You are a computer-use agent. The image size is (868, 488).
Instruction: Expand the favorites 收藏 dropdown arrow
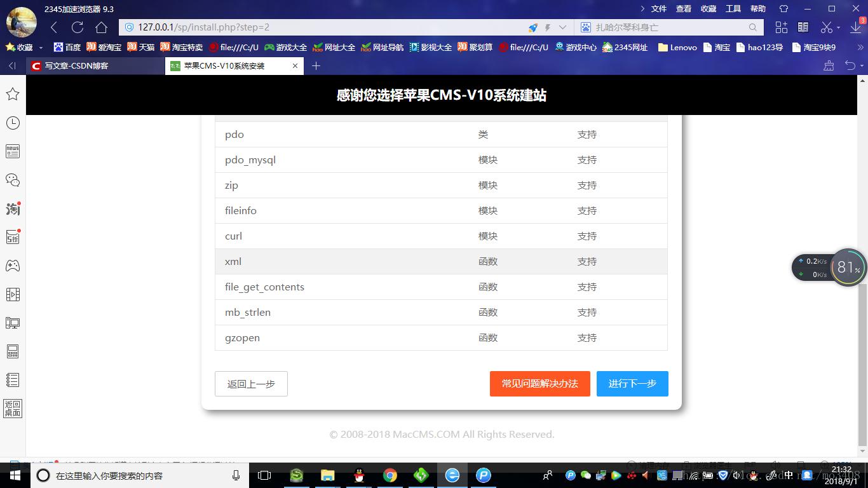click(x=41, y=48)
